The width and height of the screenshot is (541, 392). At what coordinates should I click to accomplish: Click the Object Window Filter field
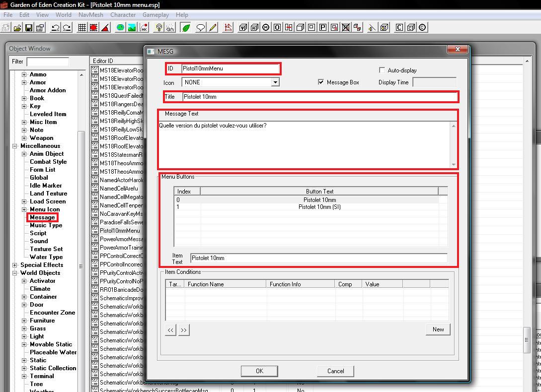tap(48, 62)
